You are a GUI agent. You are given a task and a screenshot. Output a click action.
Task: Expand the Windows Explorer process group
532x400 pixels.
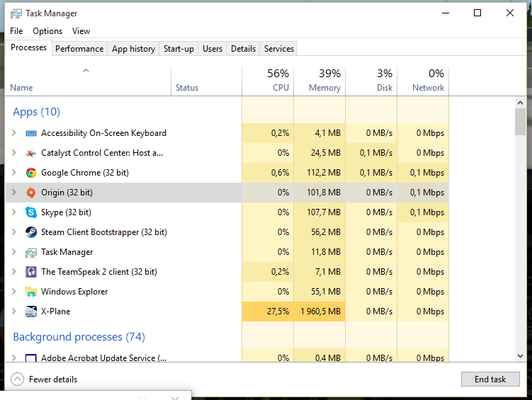[x=14, y=292]
